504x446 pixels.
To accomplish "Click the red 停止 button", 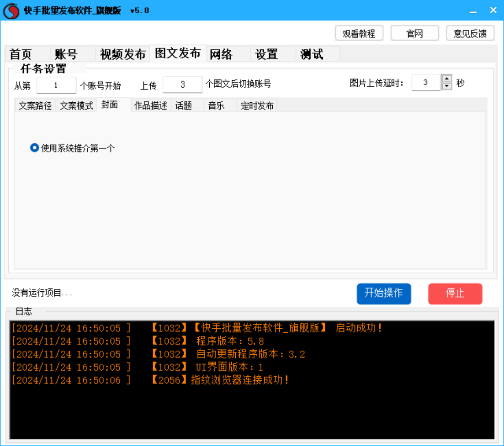I will (455, 293).
